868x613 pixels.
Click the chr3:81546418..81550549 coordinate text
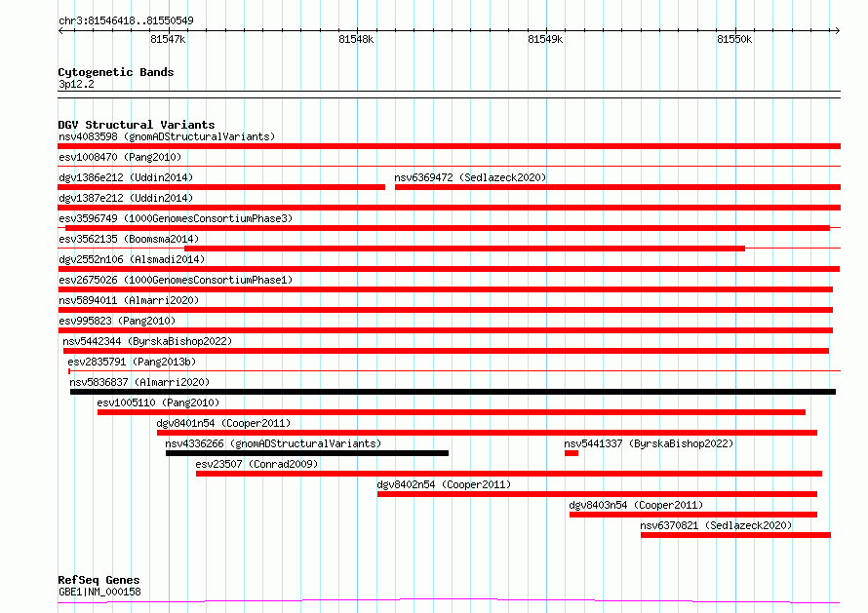126,20
